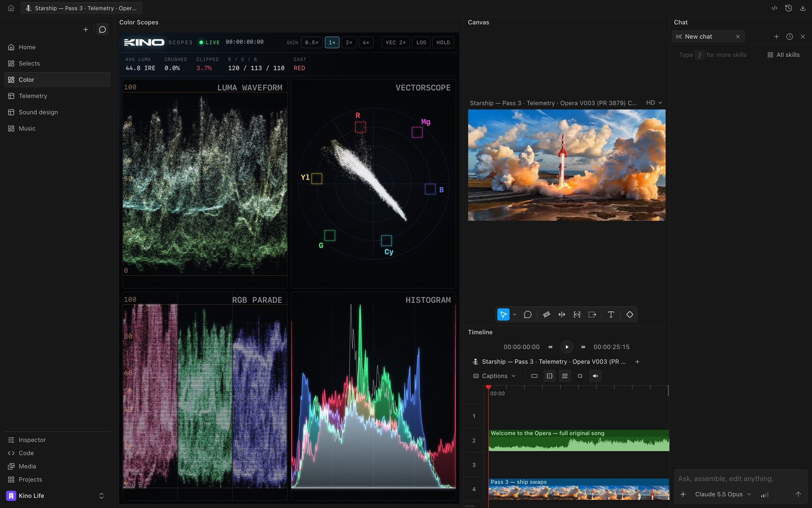Toggle the snapping button in timeline options

549,376
